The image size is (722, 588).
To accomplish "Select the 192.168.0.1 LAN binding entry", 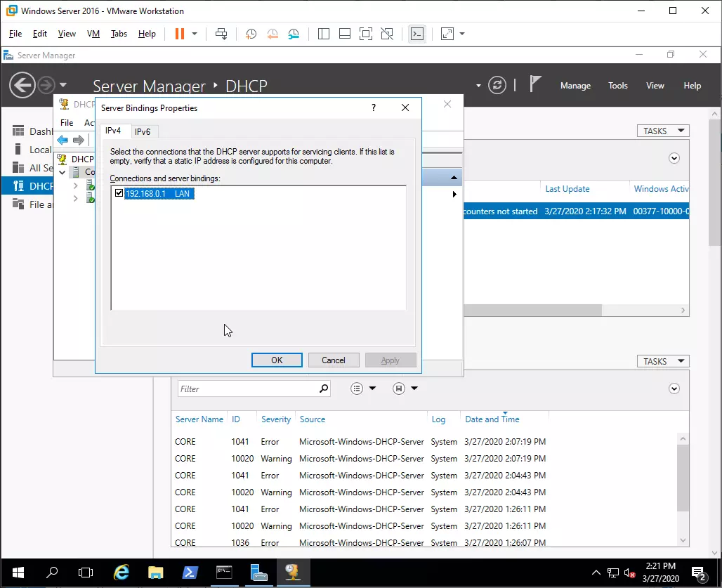I will tap(159, 193).
